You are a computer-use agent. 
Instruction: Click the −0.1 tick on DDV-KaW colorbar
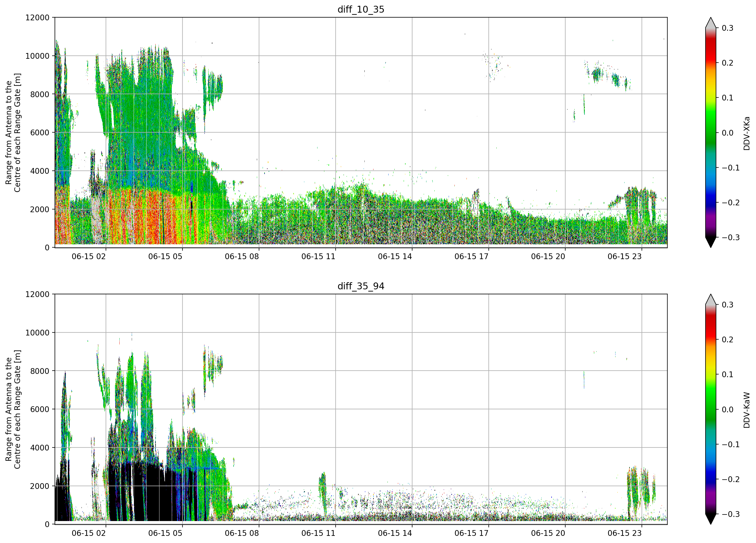click(731, 444)
